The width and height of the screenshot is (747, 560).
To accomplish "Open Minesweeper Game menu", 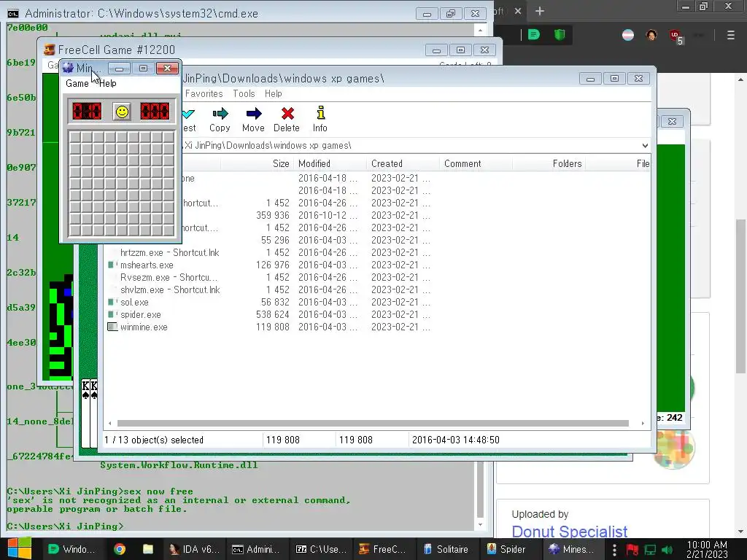I will click(x=77, y=83).
